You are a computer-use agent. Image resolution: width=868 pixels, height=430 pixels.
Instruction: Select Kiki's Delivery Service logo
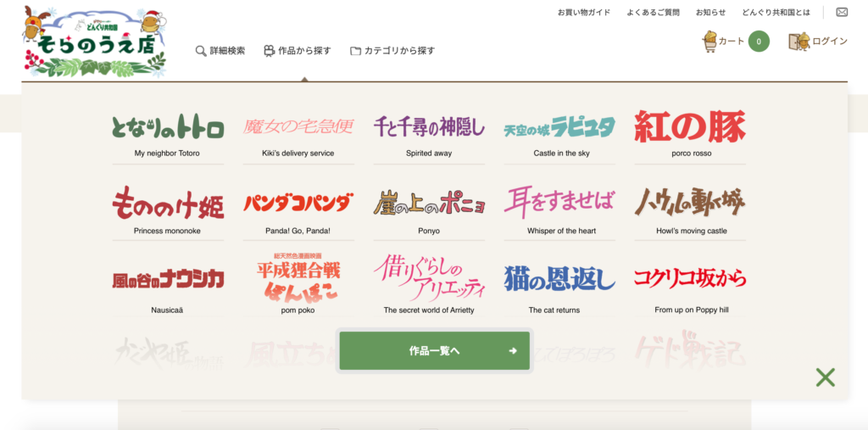(x=298, y=126)
